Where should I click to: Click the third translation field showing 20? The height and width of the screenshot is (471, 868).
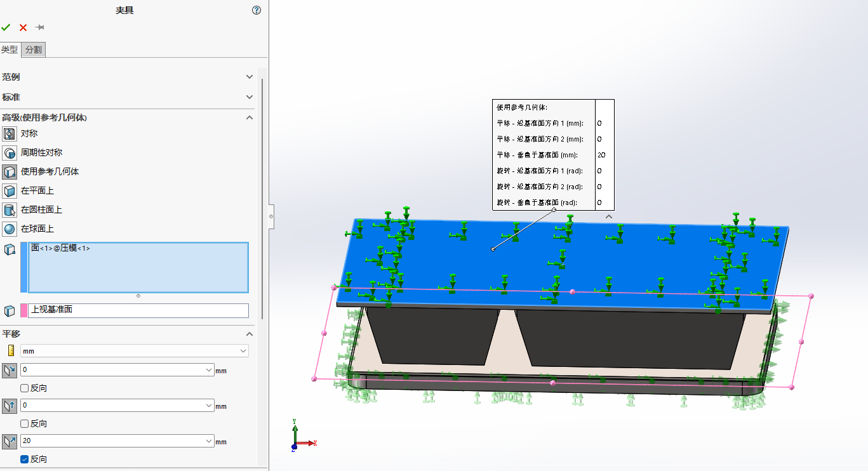[x=117, y=441]
